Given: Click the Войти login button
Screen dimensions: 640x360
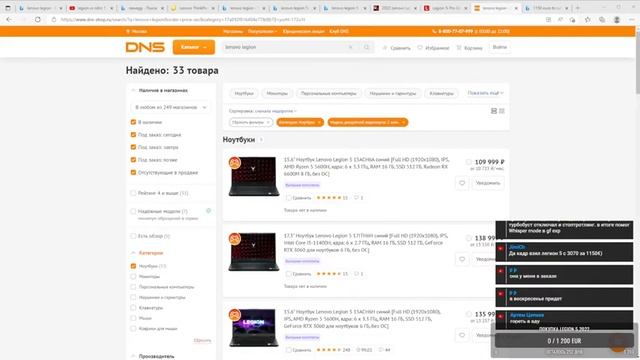Looking at the screenshot, I should (x=500, y=47).
